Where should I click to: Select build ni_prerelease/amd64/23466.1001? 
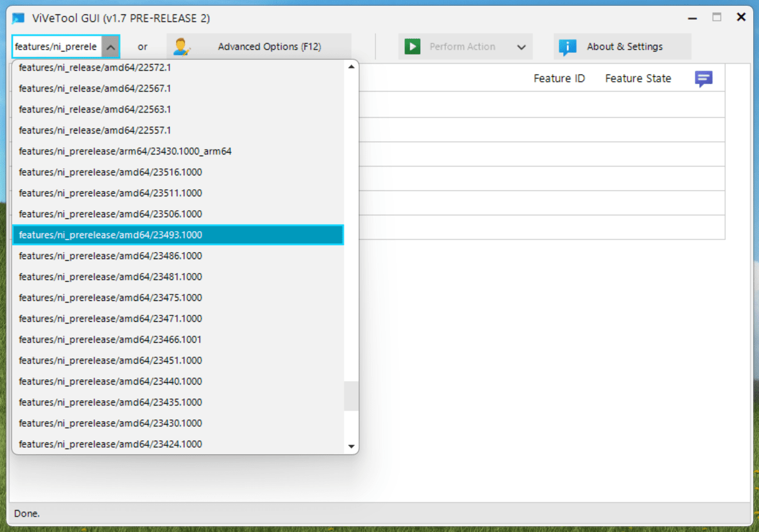click(x=178, y=339)
